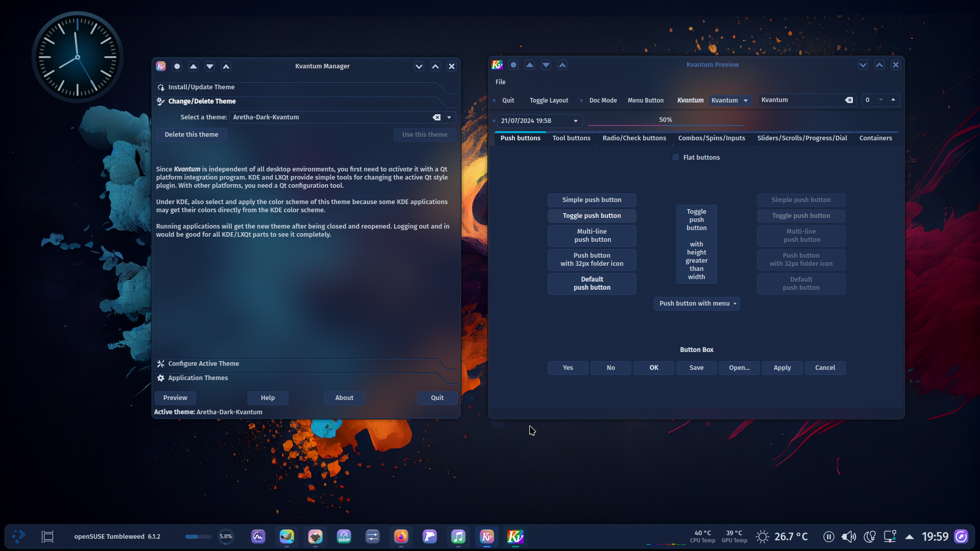
Task: Open the night light tray icon
Action: pyautogui.click(x=869, y=536)
